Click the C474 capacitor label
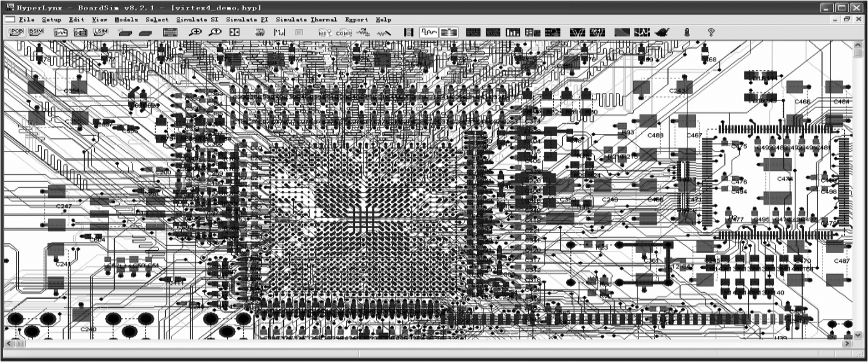Viewport: 868px width, 362px height. pos(785,179)
